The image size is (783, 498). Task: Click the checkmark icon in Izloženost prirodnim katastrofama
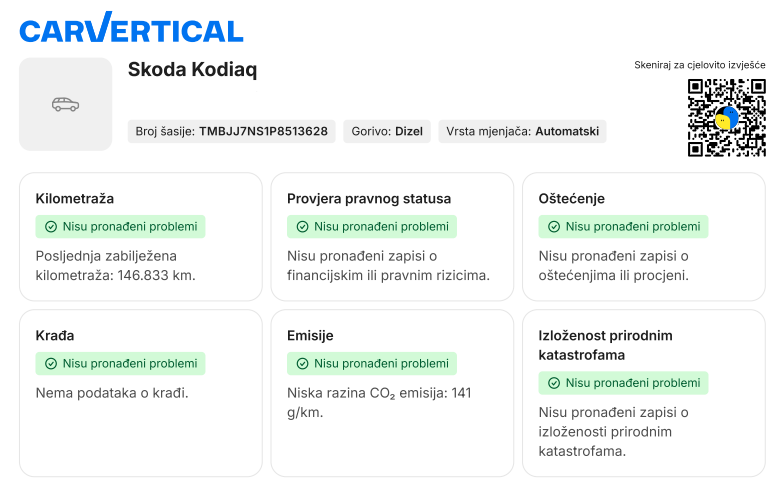(553, 383)
